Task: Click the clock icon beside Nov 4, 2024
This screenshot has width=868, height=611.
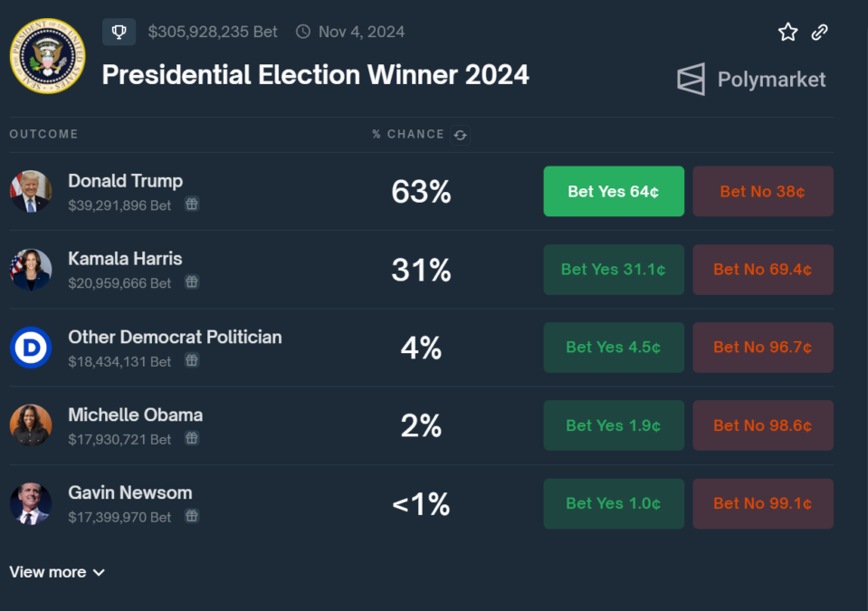Action: point(302,31)
